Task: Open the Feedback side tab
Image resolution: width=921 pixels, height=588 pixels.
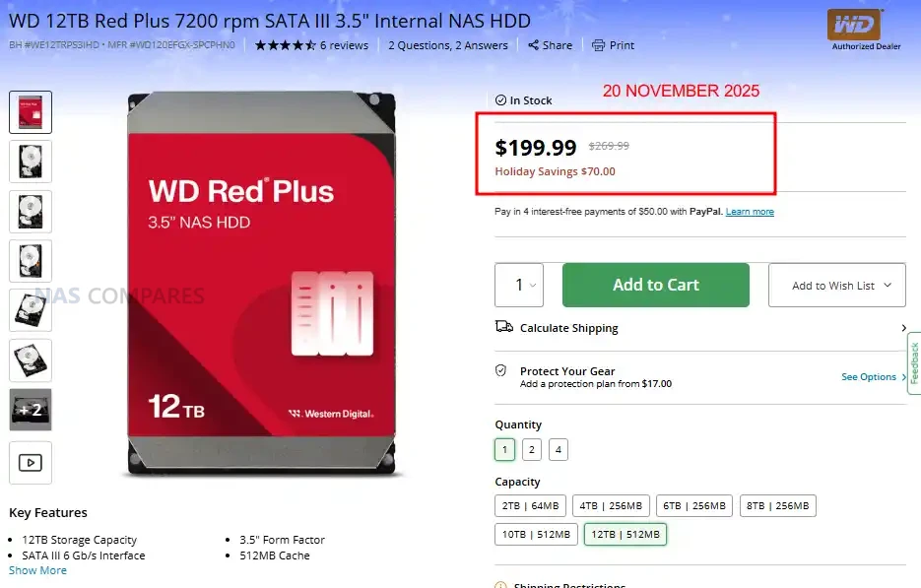Action: pyautogui.click(x=914, y=362)
